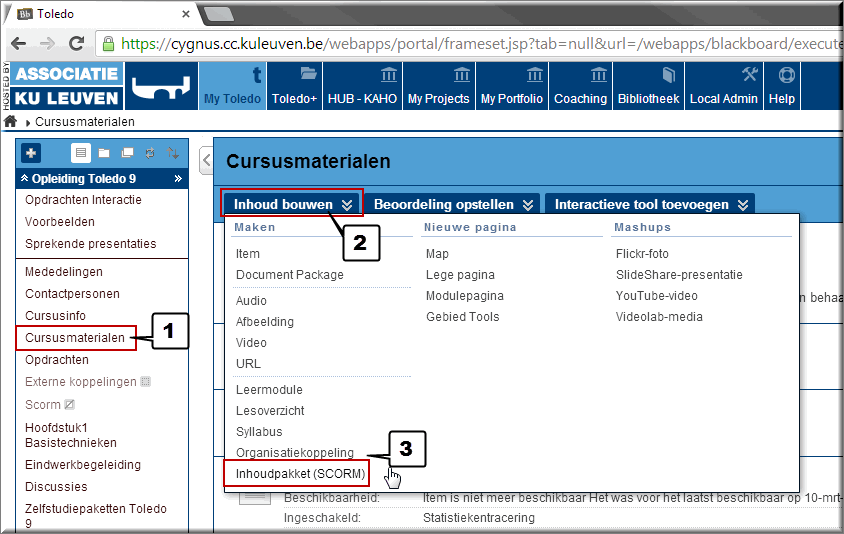Choose Modulepagina under Nieuwe pagina
This screenshot has height=534, width=844.
465,296
